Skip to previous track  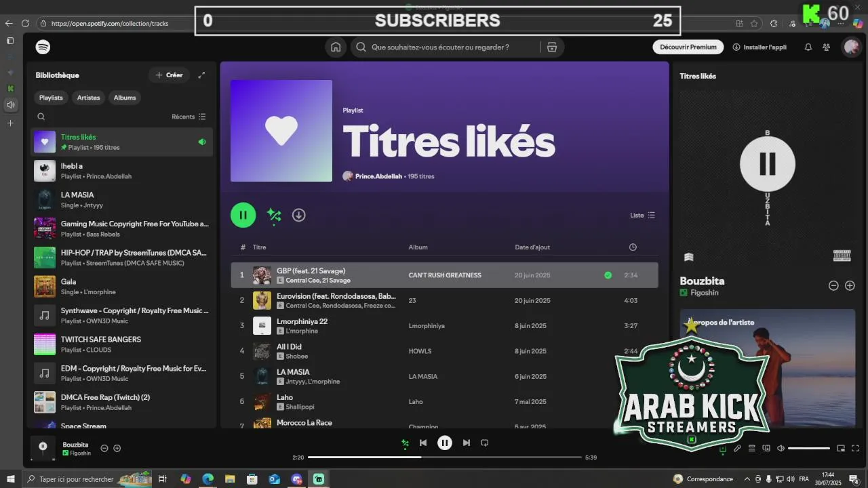pyautogui.click(x=423, y=443)
